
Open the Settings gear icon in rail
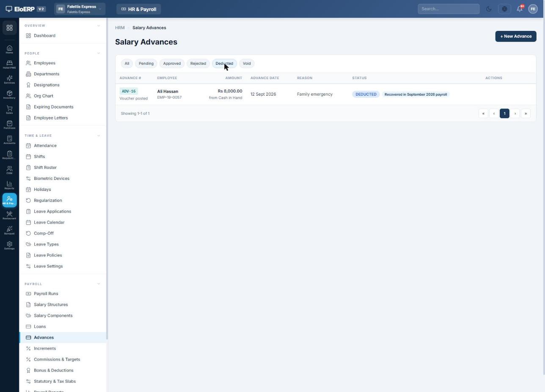pos(9,246)
